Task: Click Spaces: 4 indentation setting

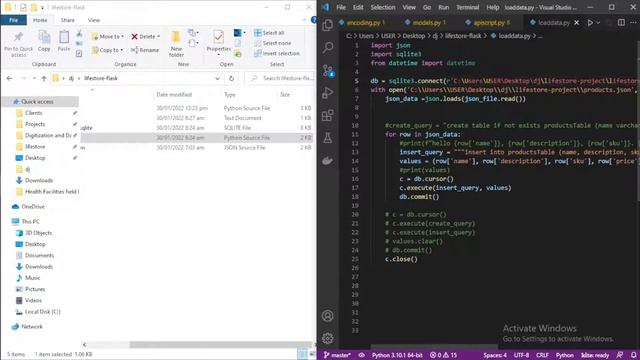Action: click(x=495, y=355)
